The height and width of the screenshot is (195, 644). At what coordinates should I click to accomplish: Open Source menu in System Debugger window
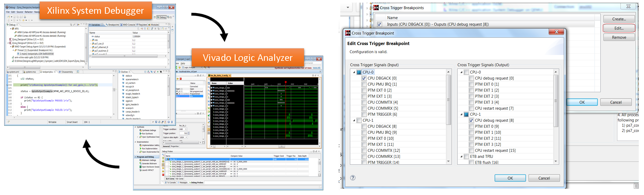(20, 12)
